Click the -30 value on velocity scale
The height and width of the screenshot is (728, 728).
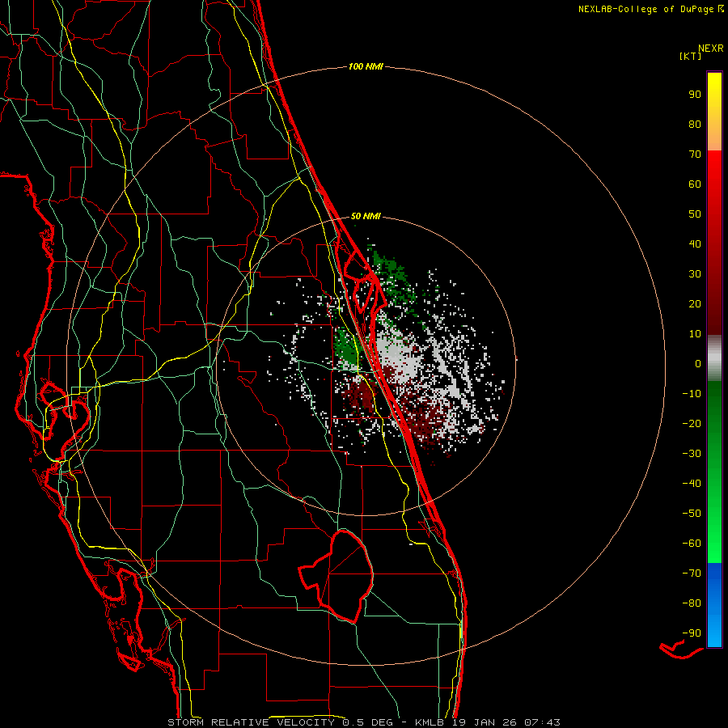click(x=692, y=454)
